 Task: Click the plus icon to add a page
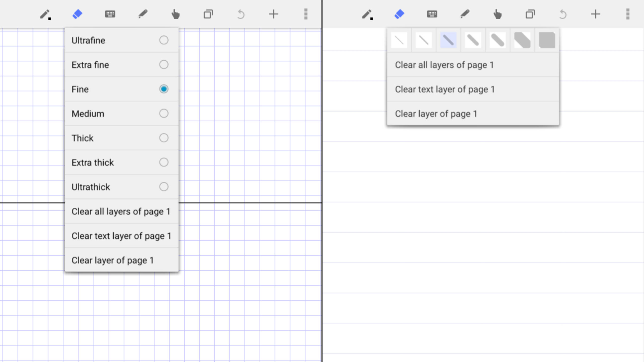click(x=274, y=14)
